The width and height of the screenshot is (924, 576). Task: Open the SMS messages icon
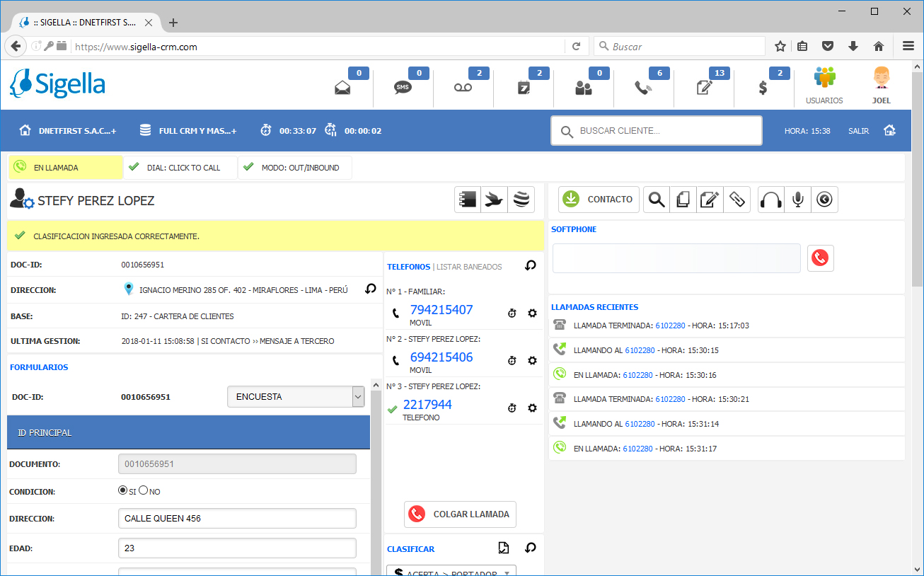[403, 88]
